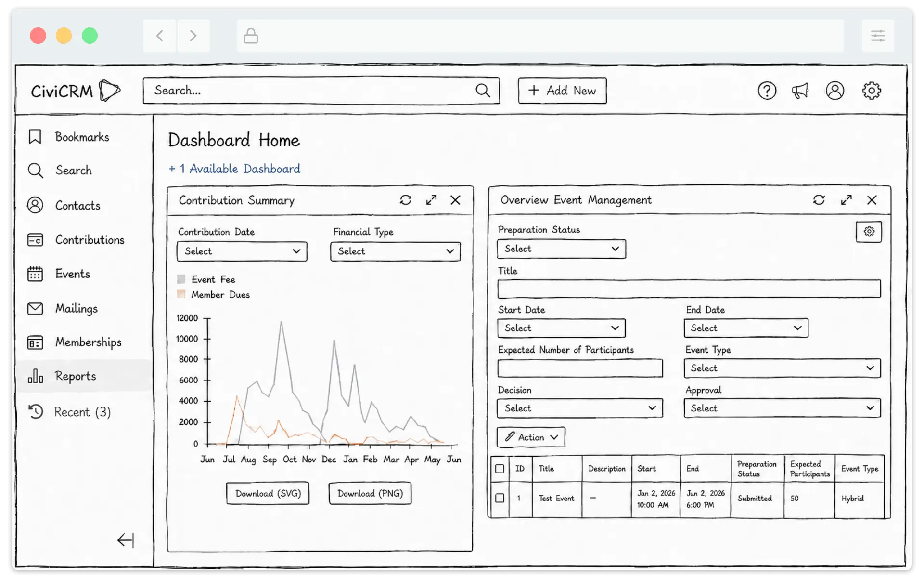924x578 pixels.
Task: Click the Memberships sidebar badge icon
Action: tap(35, 342)
